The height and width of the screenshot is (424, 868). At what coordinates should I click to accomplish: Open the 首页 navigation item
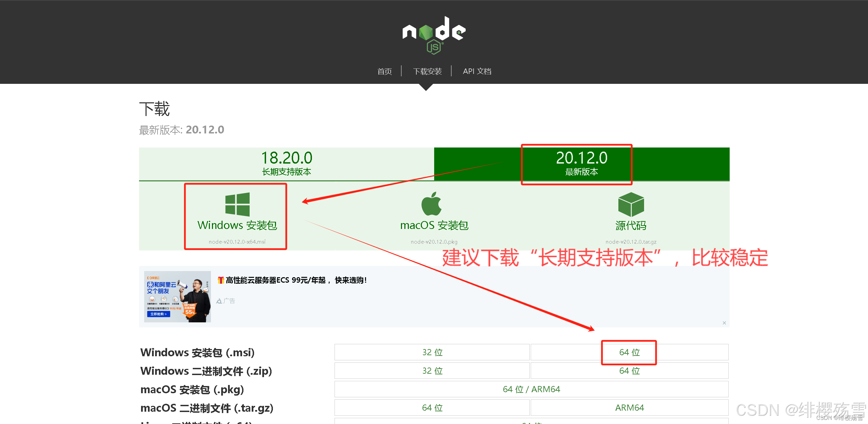385,71
